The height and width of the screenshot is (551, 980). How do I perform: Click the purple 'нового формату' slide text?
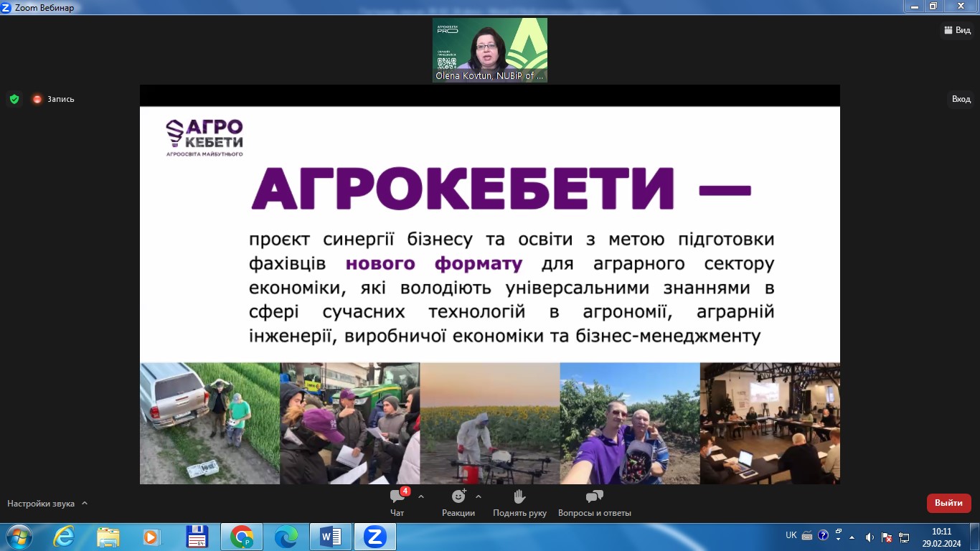pos(434,263)
